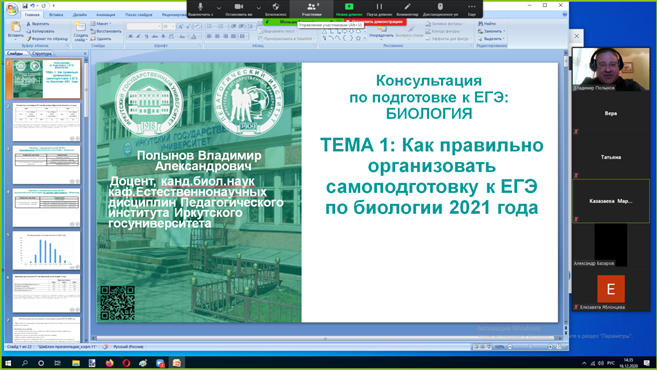Expand the video options arrow
This screenshot has width=657, height=370.
point(258,8)
